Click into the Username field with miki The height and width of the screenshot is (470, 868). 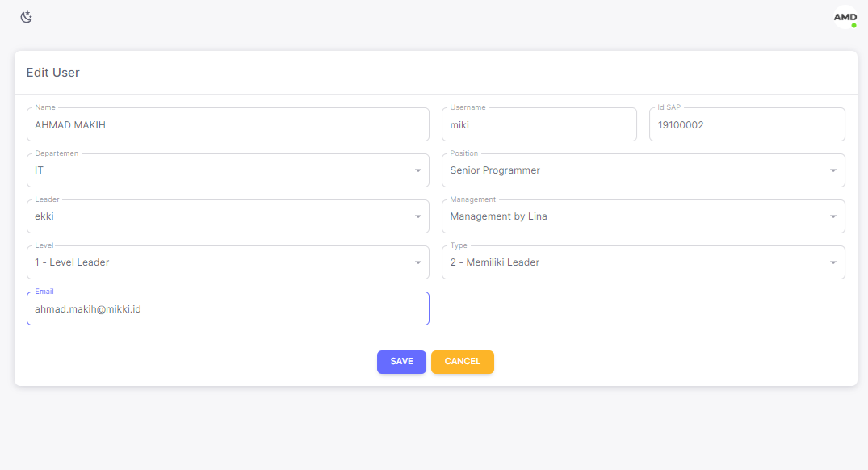tap(539, 125)
